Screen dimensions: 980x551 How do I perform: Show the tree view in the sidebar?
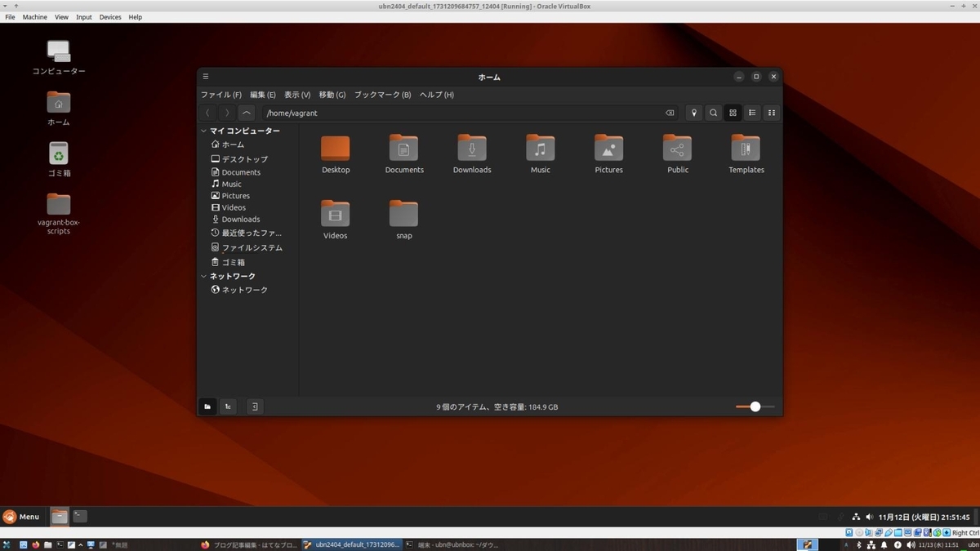[228, 406]
